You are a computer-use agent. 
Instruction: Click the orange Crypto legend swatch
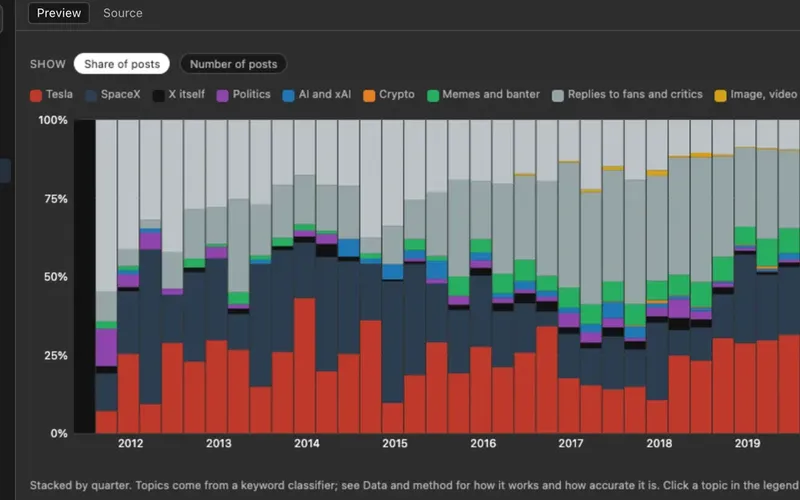[369, 95]
